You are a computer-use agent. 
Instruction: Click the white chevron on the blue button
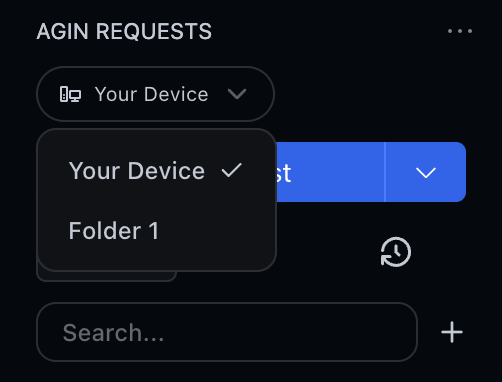[426, 172]
